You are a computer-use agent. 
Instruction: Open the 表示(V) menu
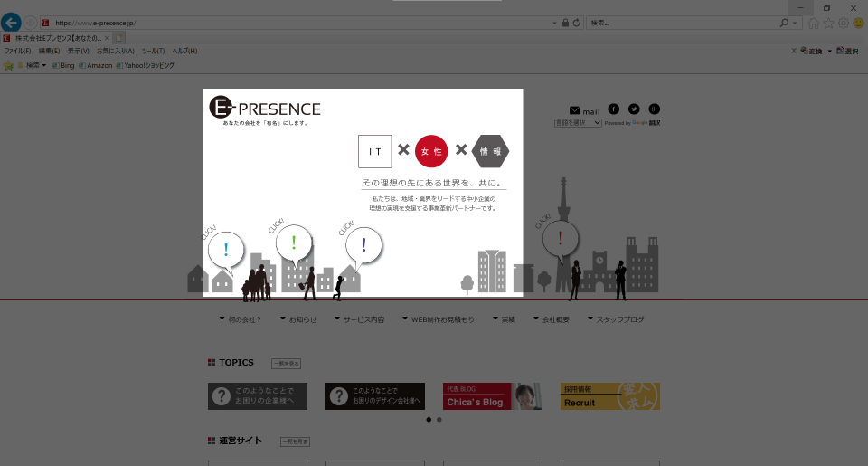[78, 51]
